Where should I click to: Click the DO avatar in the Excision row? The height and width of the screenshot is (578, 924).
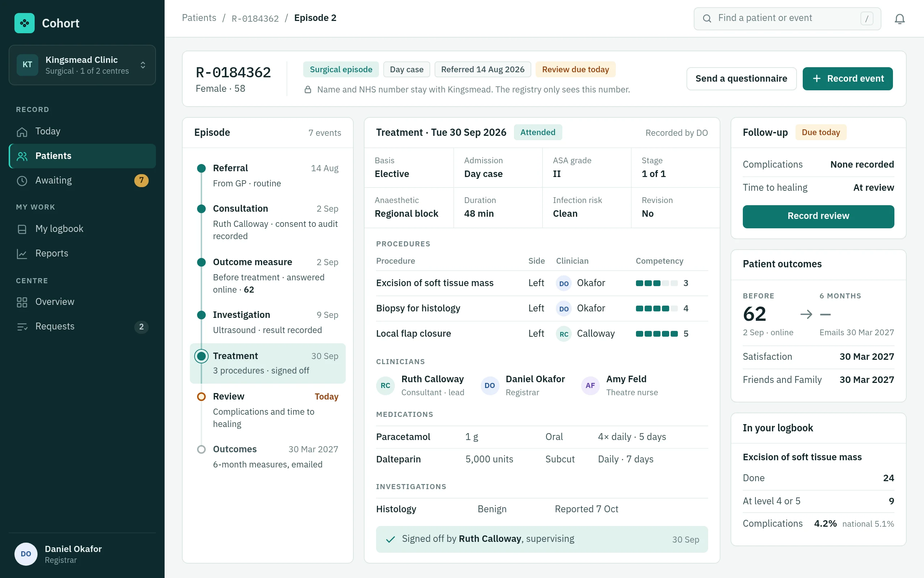(563, 283)
